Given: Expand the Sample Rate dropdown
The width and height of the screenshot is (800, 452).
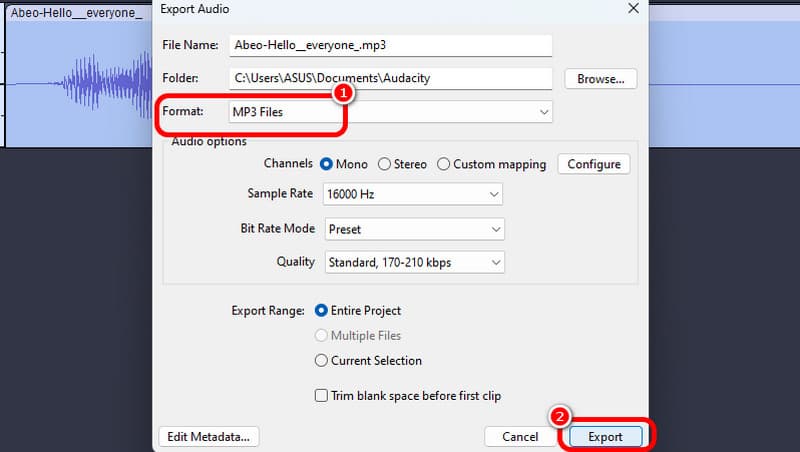Looking at the screenshot, I should [414, 194].
